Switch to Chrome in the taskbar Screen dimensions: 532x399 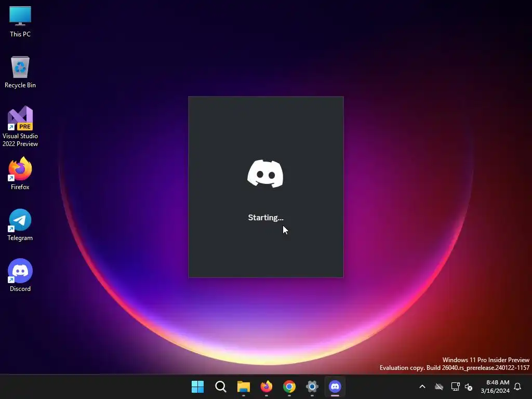tap(289, 387)
